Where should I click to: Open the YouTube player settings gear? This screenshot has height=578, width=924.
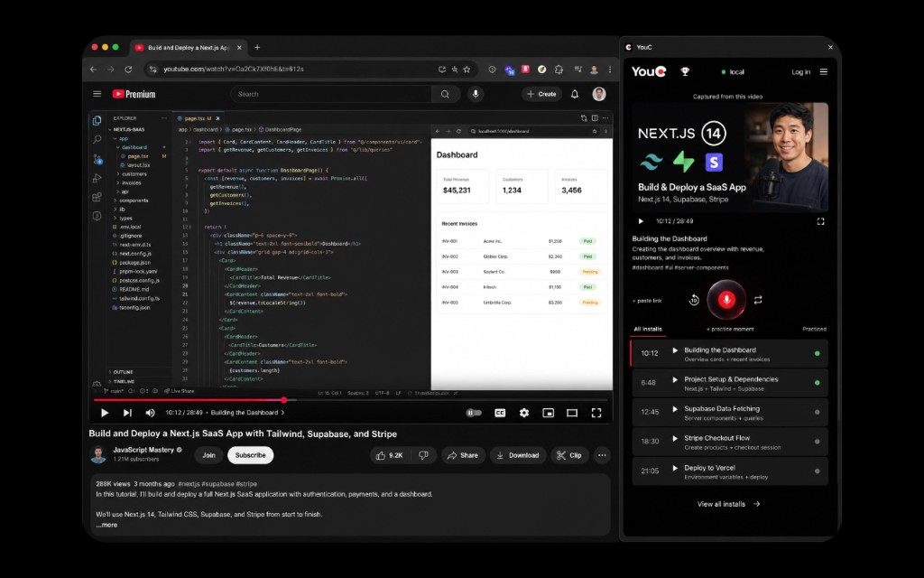click(x=524, y=413)
